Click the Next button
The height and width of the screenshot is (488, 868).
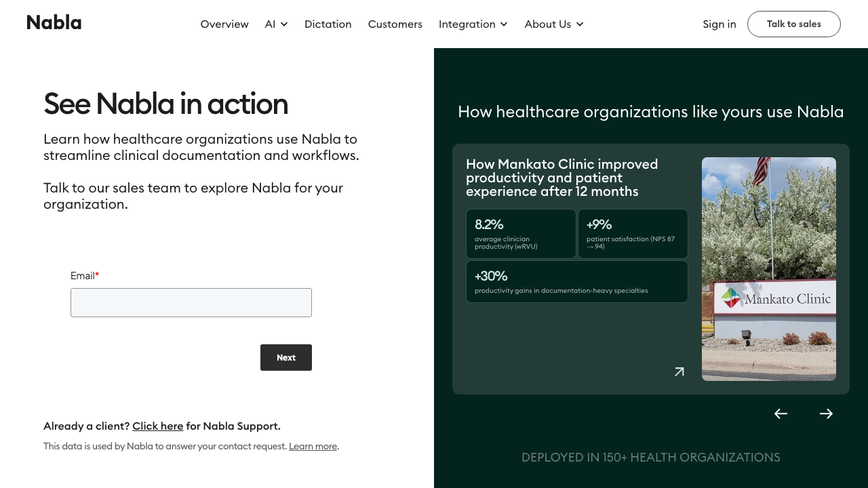(285, 357)
